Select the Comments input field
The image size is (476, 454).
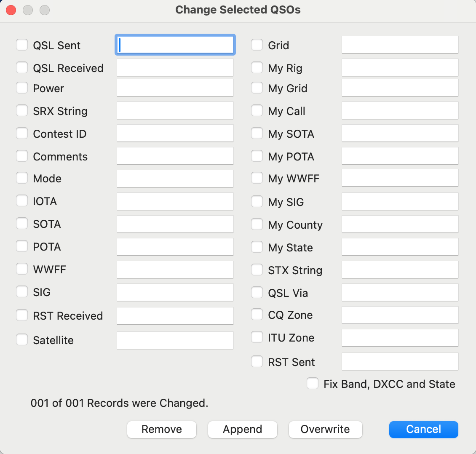click(x=175, y=156)
